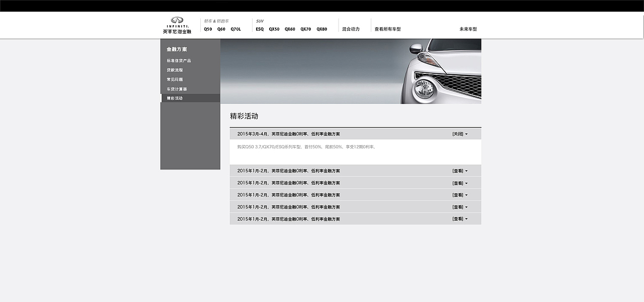The height and width of the screenshot is (302, 644).
Task: Select the Q60 model in the navigation
Action: [x=221, y=29]
